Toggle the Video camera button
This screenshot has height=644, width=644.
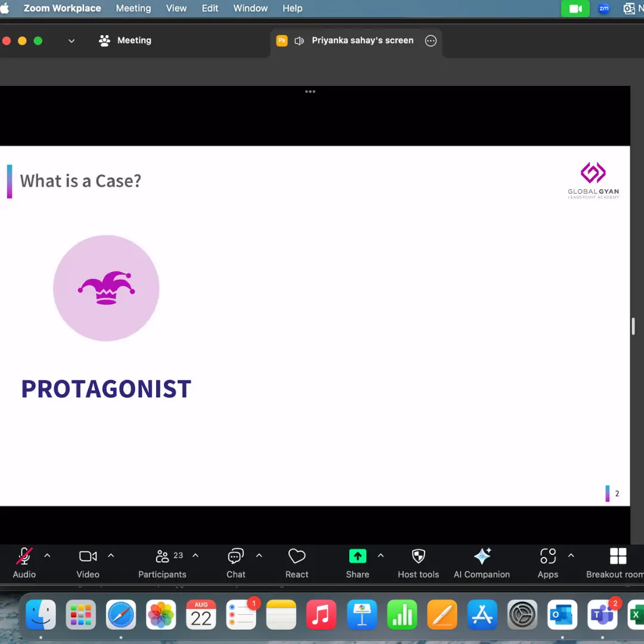point(88,562)
